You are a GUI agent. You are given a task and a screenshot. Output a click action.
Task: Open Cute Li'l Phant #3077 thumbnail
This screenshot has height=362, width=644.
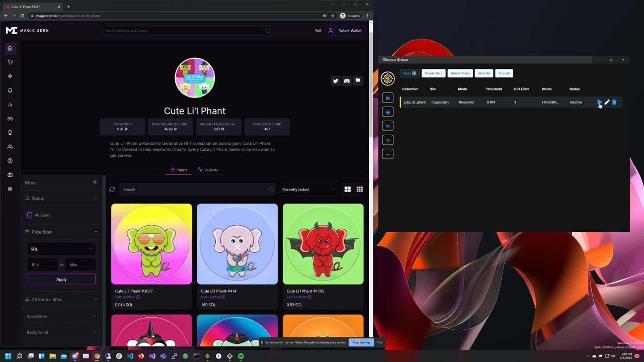click(151, 244)
